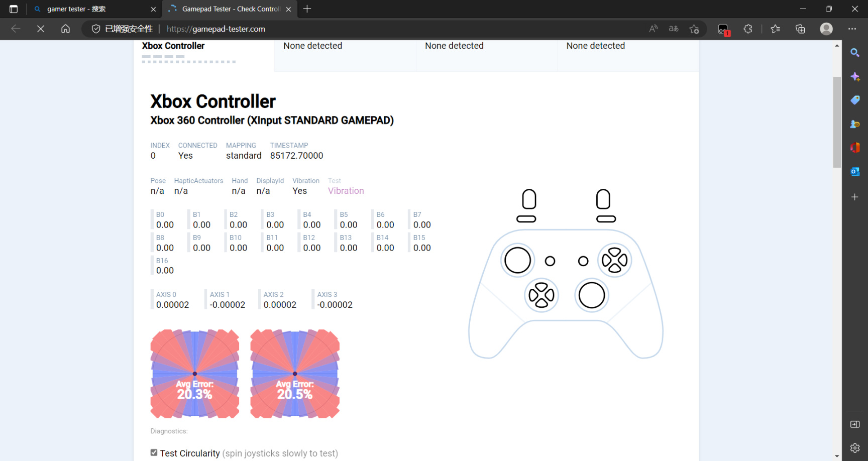Open the sidebar Search icon
Viewport: 868px width, 461px height.
(x=855, y=53)
